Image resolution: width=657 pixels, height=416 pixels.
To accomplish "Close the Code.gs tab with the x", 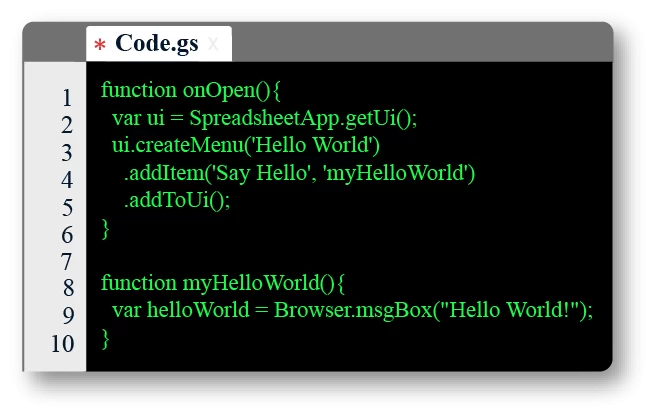I will click(x=213, y=45).
